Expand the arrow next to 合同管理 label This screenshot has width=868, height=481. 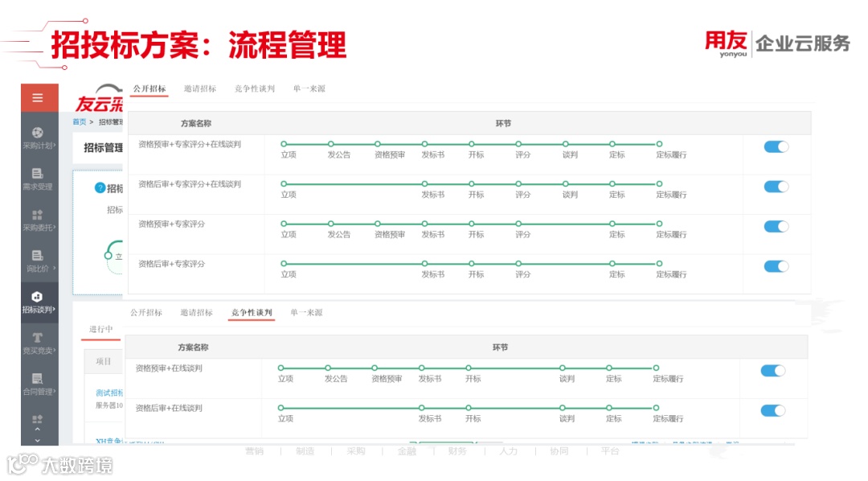coord(55,391)
